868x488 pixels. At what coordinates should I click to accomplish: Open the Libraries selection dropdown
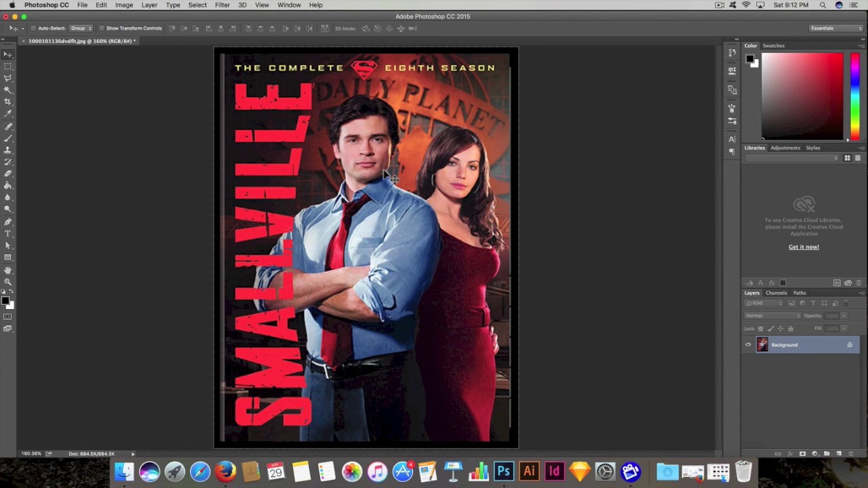point(791,158)
